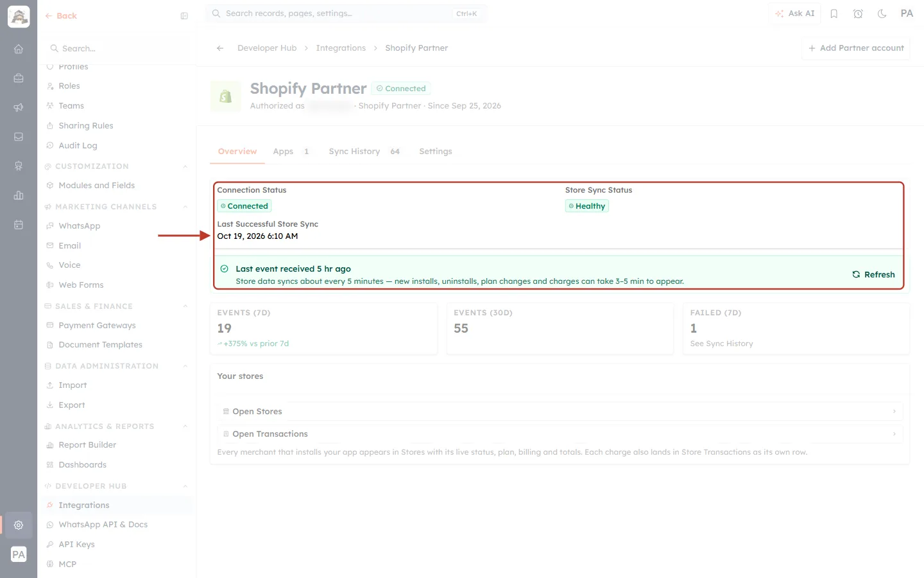Viewport: 924px width, 578px height.
Task: Collapse the Sales & Finance section
Action: [185, 306]
